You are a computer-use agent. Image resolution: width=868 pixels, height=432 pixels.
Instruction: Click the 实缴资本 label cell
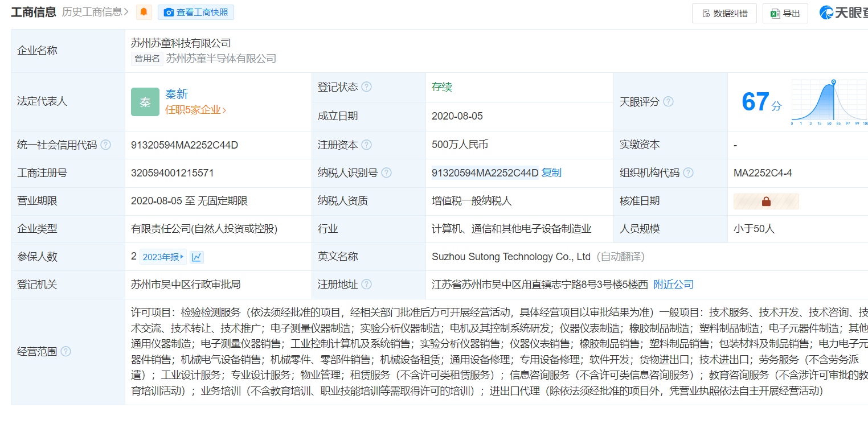[x=670, y=145]
